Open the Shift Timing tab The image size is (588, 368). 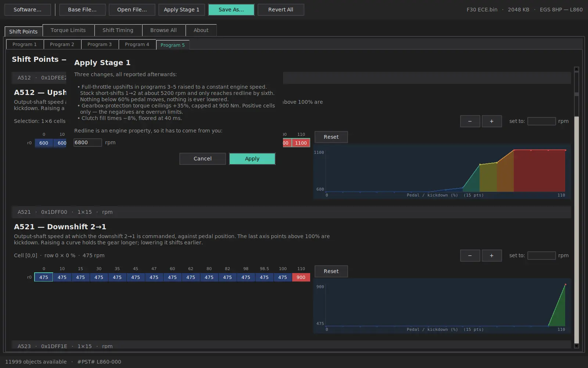(x=118, y=30)
